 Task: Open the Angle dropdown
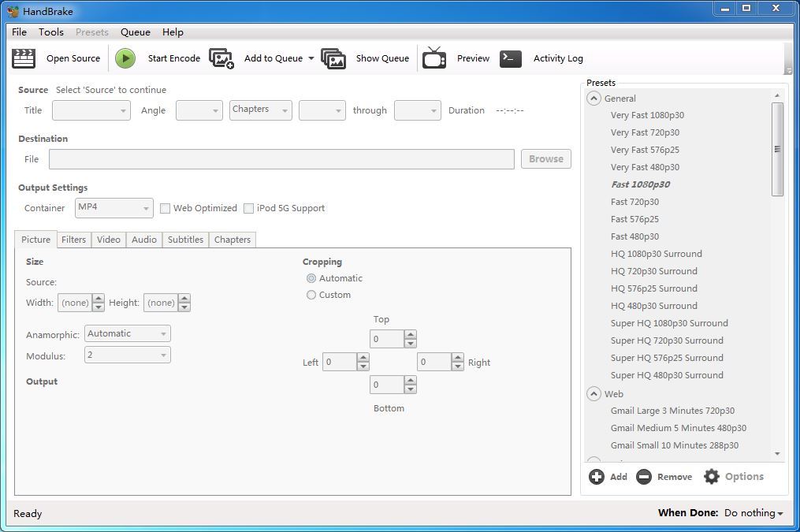coord(199,110)
